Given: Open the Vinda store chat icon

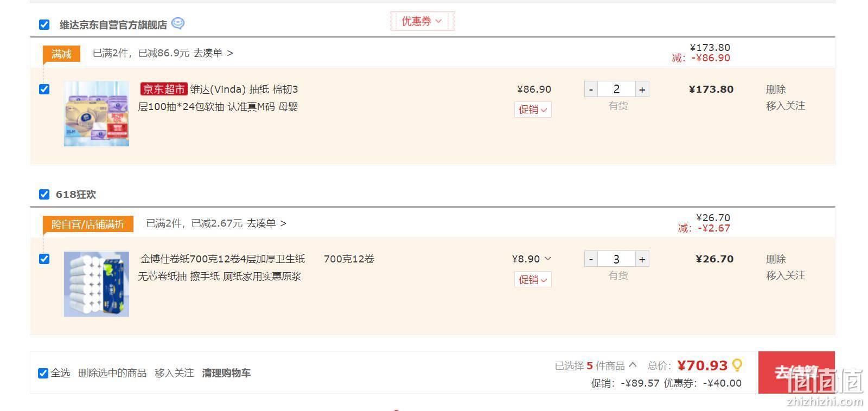Looking at the screenshot, I should click(x=178, y=23).
